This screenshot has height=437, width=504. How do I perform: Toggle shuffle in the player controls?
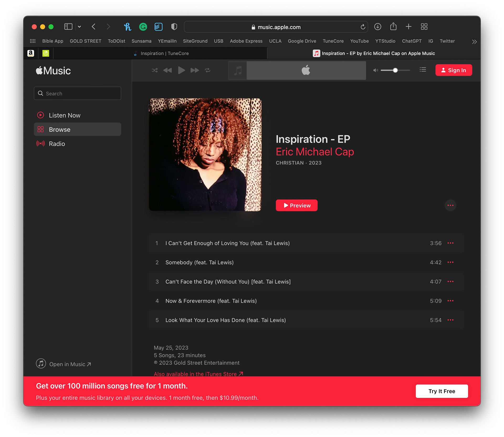(x=155, y=70)
